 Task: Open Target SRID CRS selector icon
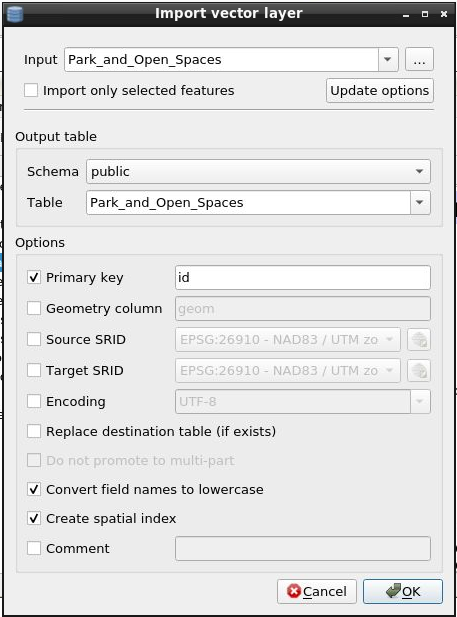[x=419, y=370]
